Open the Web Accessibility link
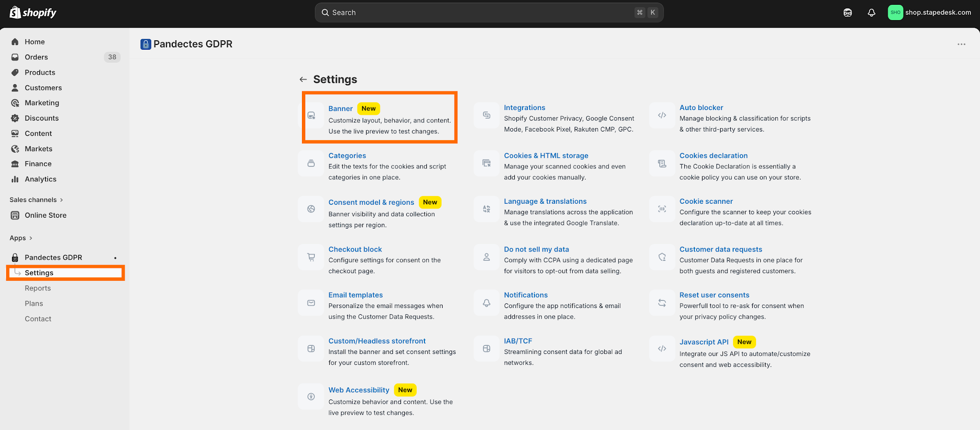980x430 pixels. pos(359,390)
